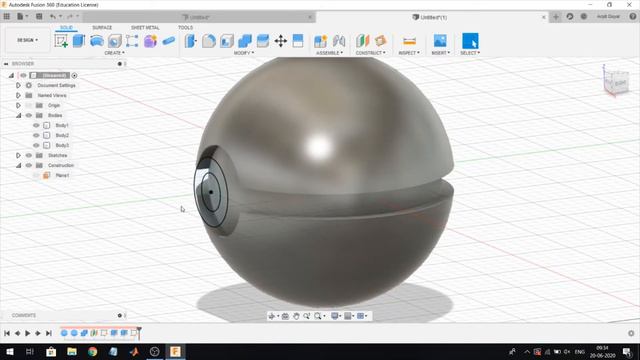The width and height of the screenshot is (640, 360).
Task: Click the ViewCube in the corner
Action: (616, 82)
